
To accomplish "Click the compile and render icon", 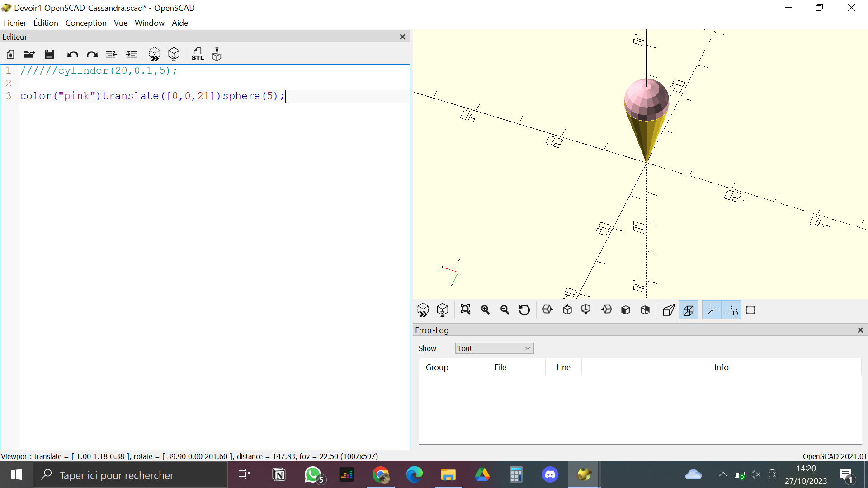I will click(x=175, y=54).
